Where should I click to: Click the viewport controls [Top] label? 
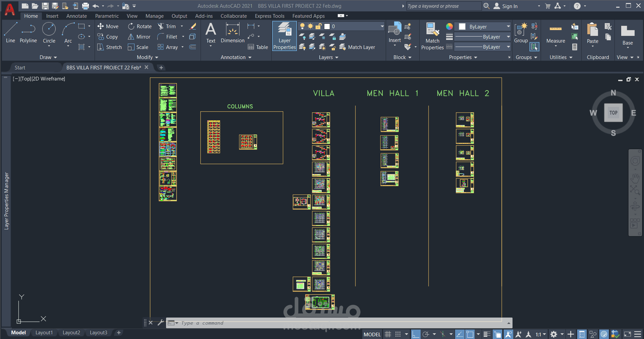(26, 78)
